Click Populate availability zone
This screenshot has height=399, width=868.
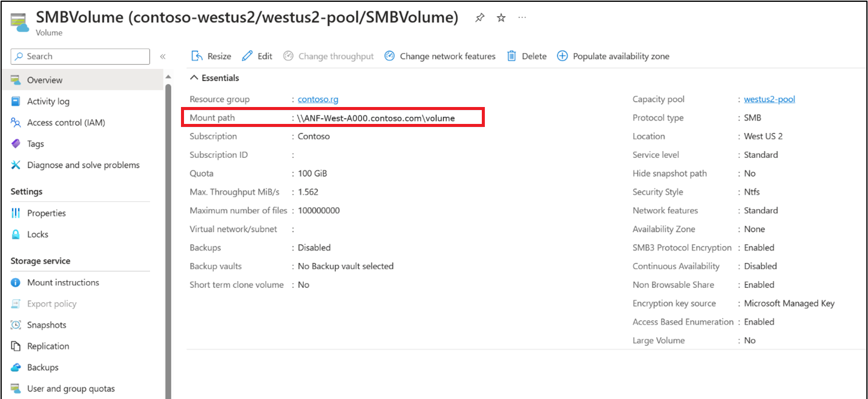coord(613,56)
